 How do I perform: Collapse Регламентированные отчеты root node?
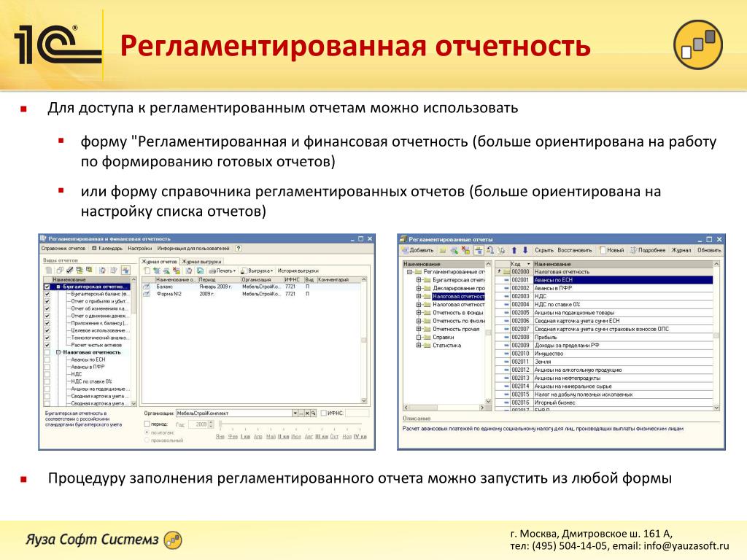[x=409, y=272]
